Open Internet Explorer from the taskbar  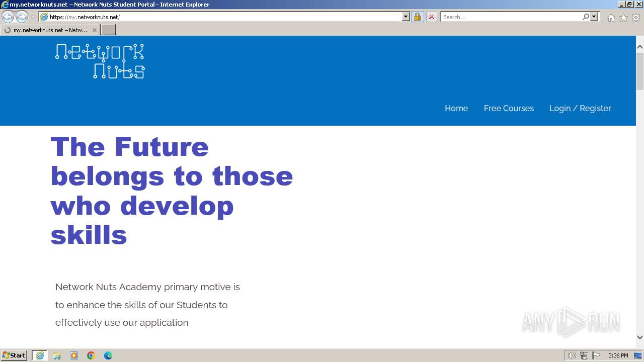[40, 355]
